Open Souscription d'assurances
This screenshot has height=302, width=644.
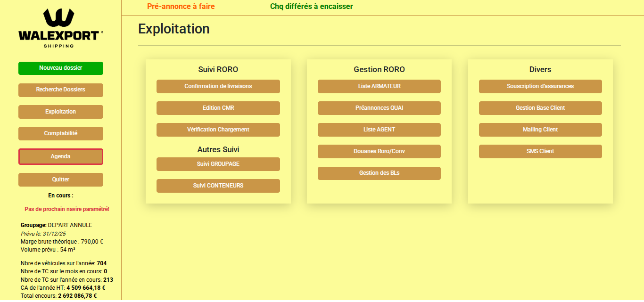pyautogui.click(x=540, y=86)
